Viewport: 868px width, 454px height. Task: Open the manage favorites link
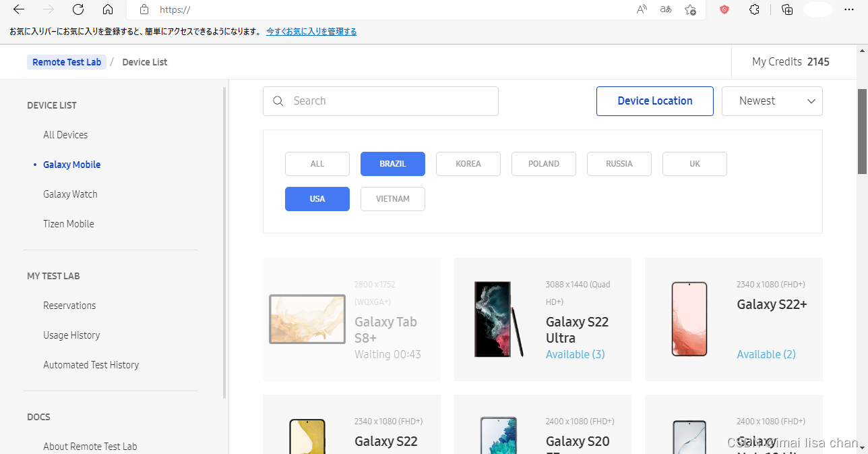coord(311,32)
